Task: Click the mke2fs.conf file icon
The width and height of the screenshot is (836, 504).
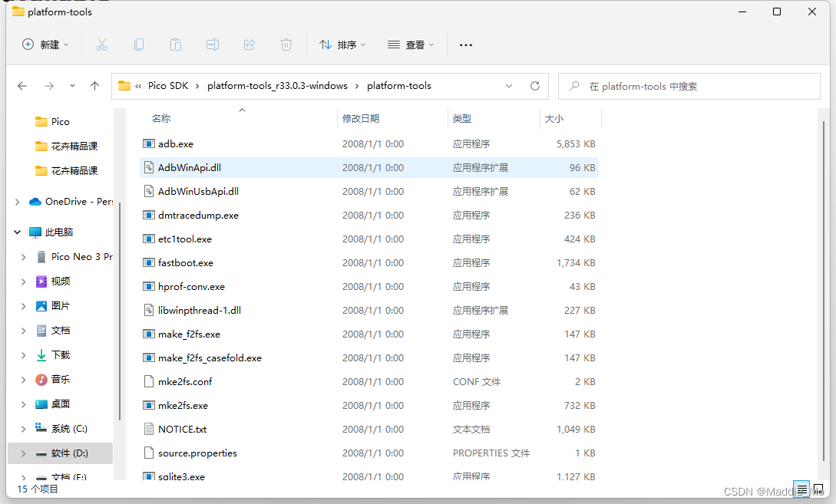Action: tap(149, 381)
